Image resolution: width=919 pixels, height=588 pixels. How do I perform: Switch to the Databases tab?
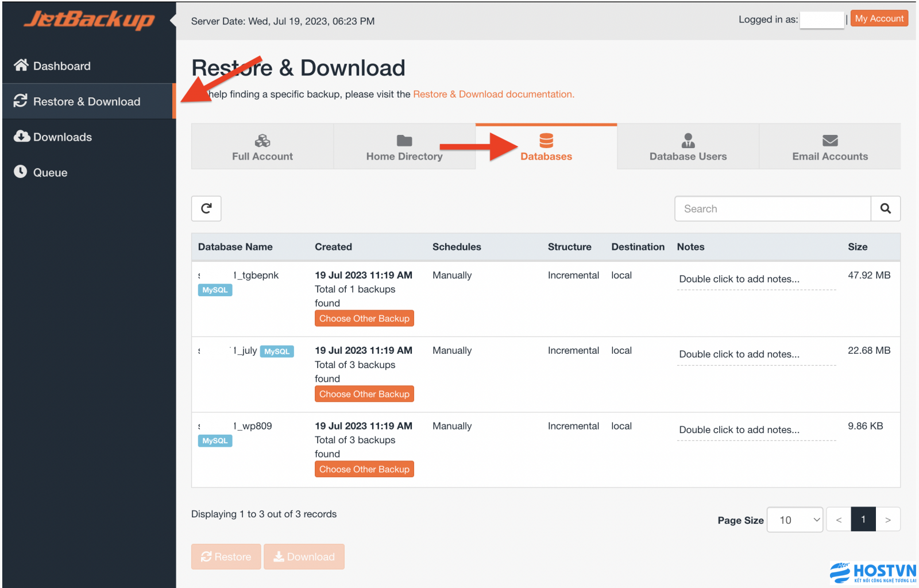(546, 146)
